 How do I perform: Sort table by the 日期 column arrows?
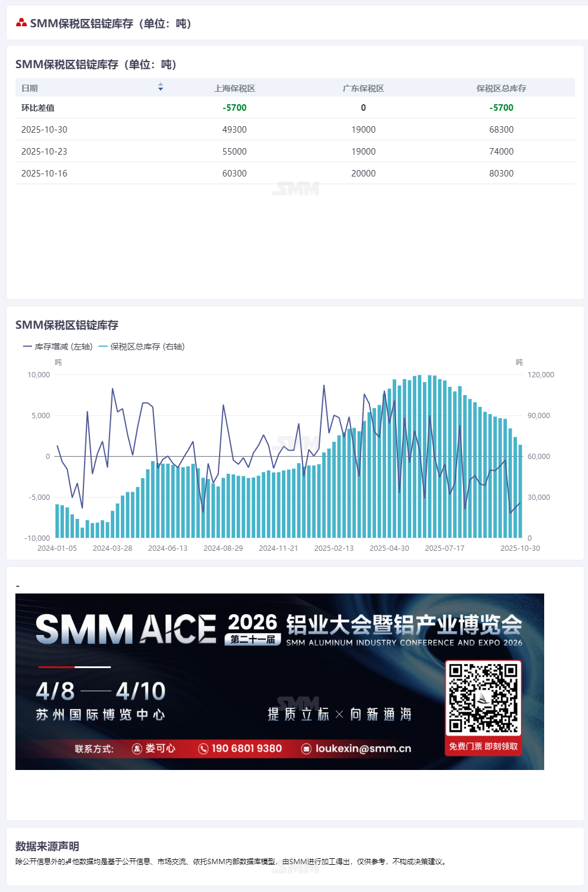[160, 87]
